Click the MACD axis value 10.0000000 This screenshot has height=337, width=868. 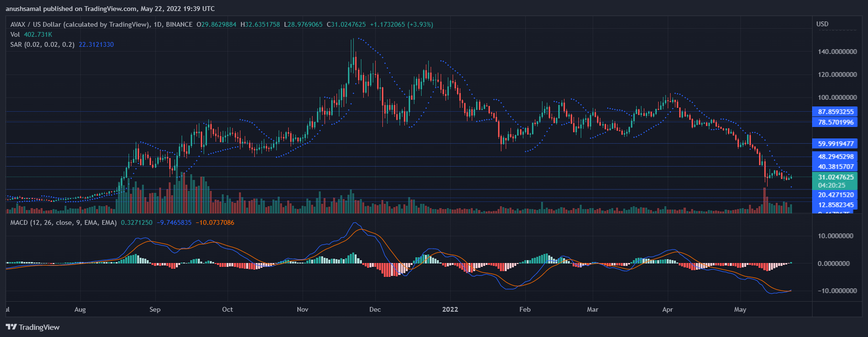(835, 236)
